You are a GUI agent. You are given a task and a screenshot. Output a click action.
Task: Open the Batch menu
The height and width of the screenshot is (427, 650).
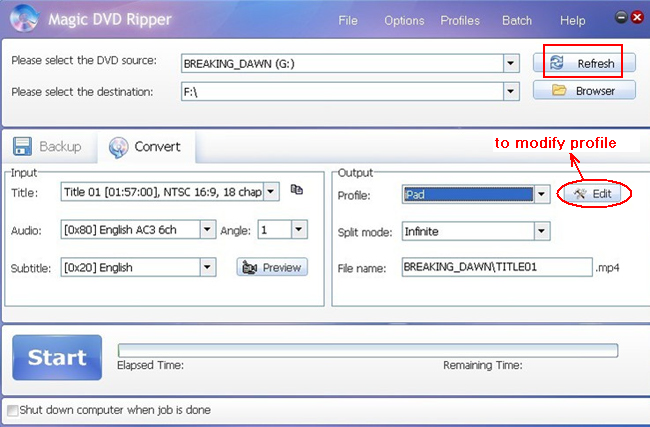coord(517,20)
